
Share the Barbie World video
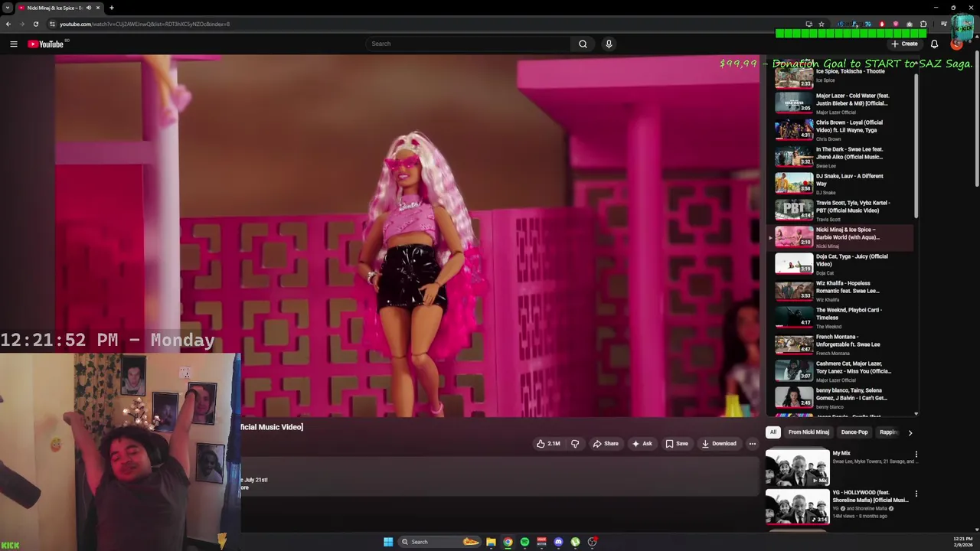pos(606,444)
